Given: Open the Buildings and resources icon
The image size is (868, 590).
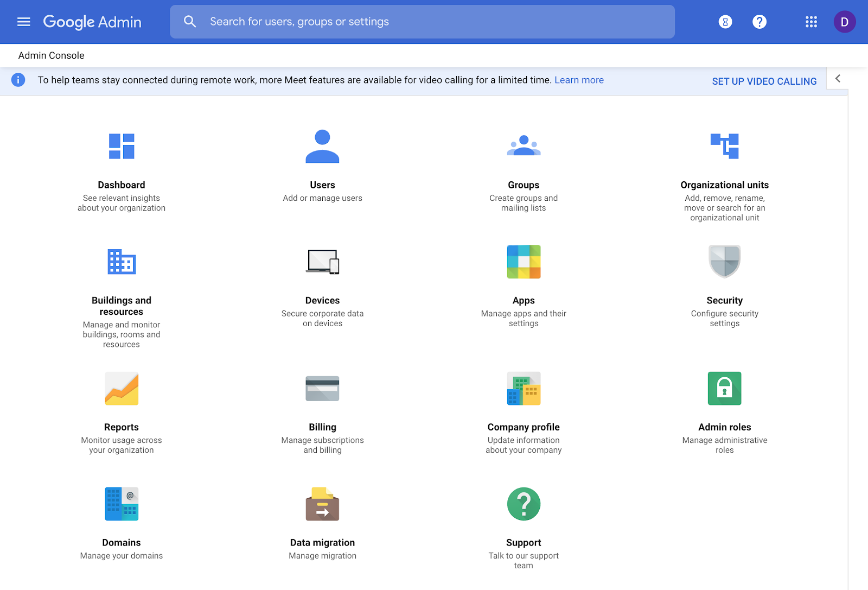Looking at the screenshot, I should click(x=122, y=262).
